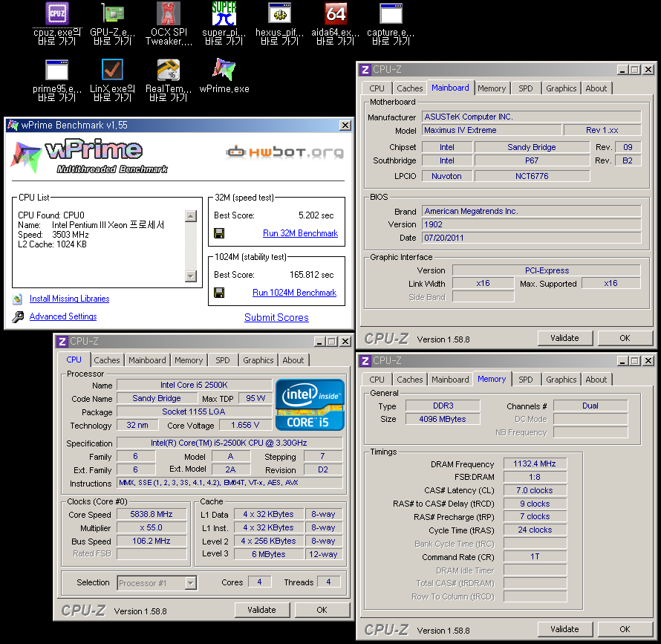The image size is (661, 644).
Task: Run the 1024M Benchmark
Action: pyautogui.click(x=294, y=293)
